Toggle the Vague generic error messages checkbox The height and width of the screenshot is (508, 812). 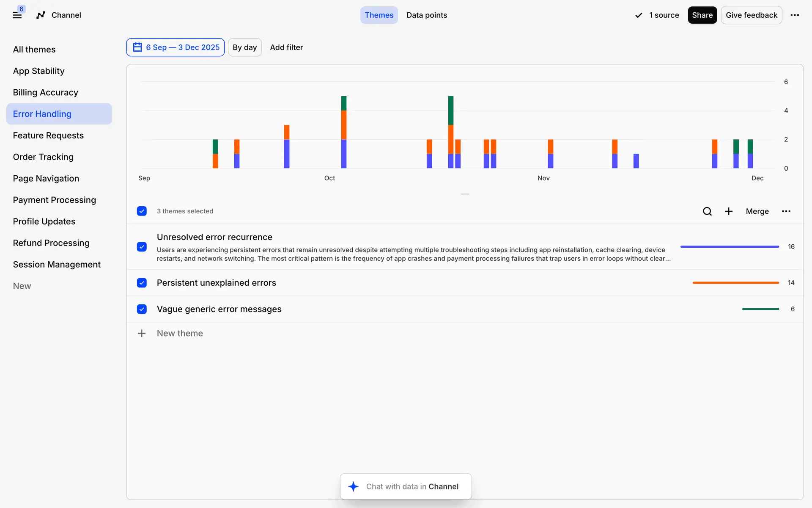[142, 309]
